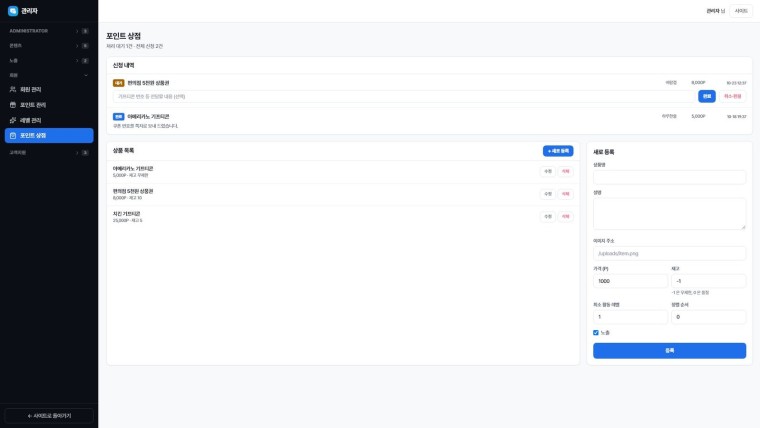Expand the 노출 sidebar group

49,61
